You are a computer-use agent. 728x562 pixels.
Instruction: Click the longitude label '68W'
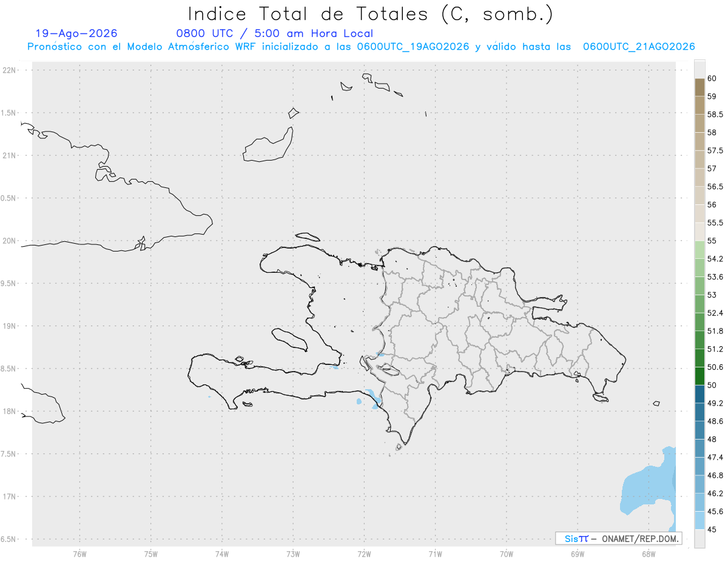(x=649, y=554)
